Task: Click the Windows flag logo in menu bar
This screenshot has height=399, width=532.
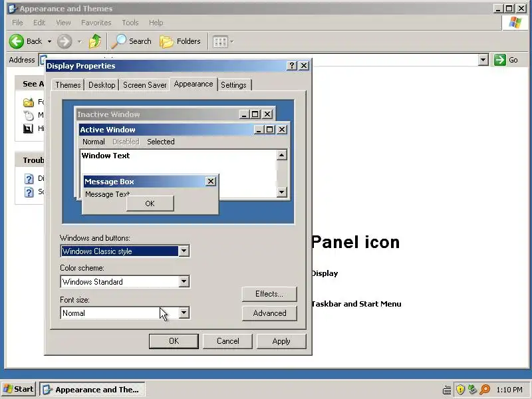Action: (515, 23)
